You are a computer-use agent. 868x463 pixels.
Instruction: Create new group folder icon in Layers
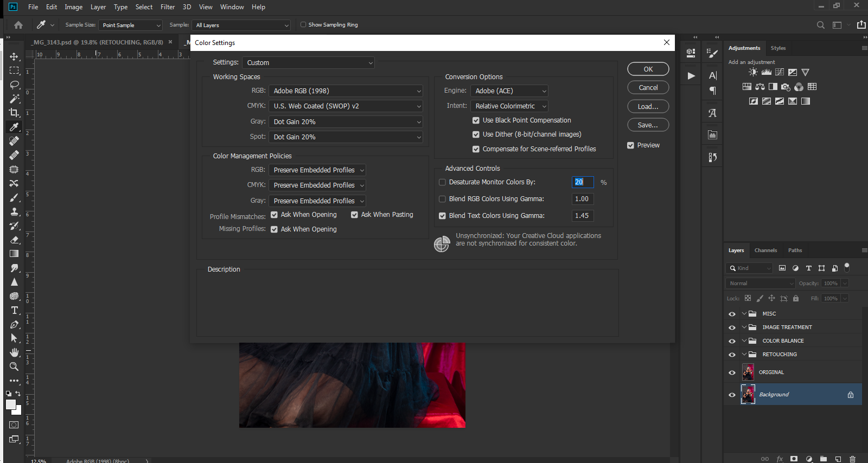pos(824,459)
